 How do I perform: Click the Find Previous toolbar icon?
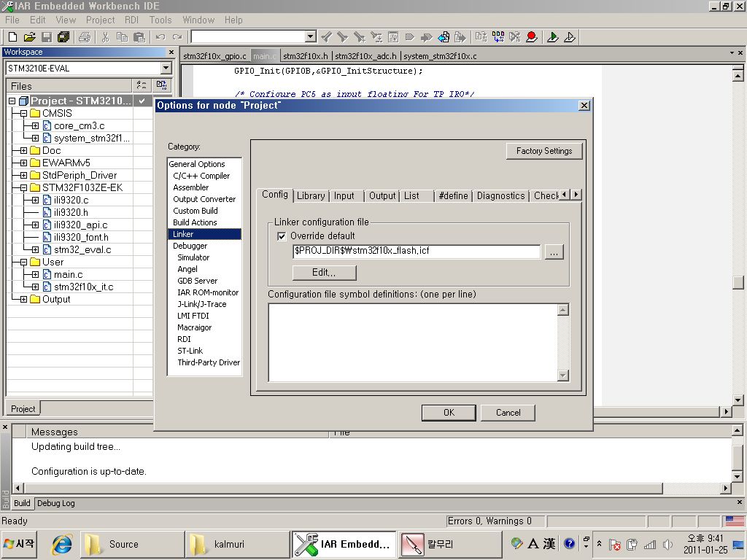326,36
